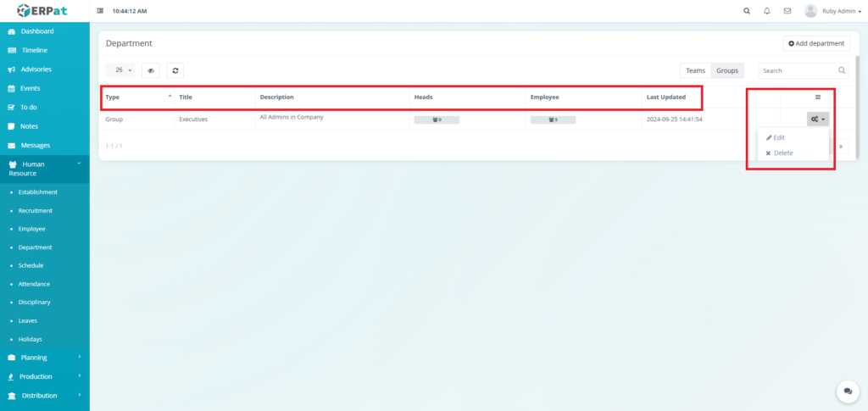Expand the Production menu
Screen dimensions: 868x411
tap(44, 377)
